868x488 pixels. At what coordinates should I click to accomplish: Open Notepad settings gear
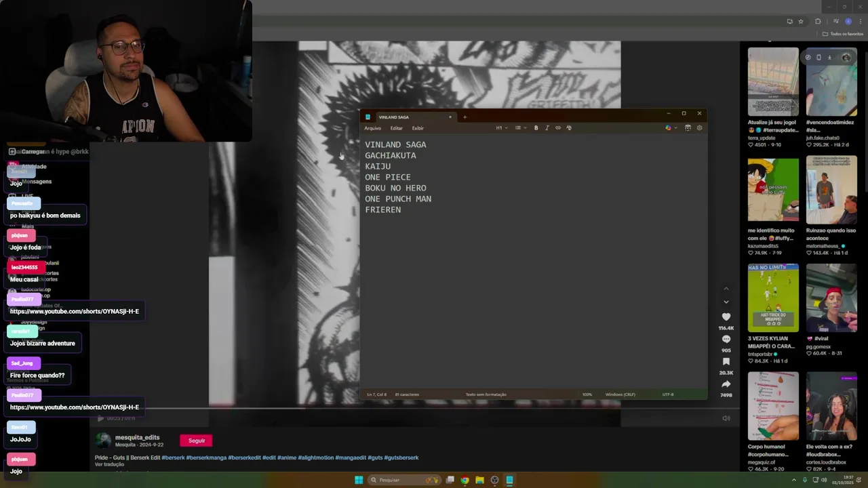(x=699, y=128)
